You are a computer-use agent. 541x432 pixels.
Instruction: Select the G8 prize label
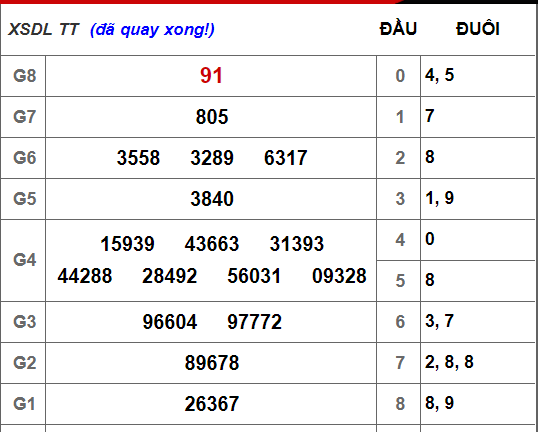[24, 76]
